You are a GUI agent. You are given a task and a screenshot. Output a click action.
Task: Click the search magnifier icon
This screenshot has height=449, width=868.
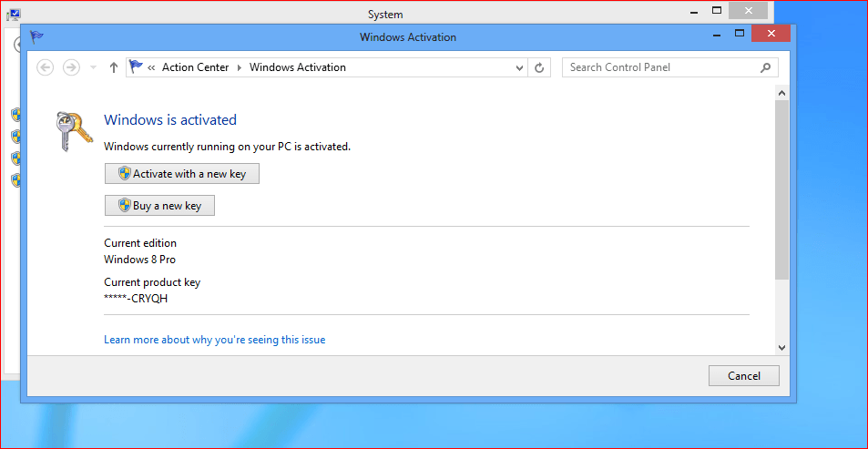[766, 67]
